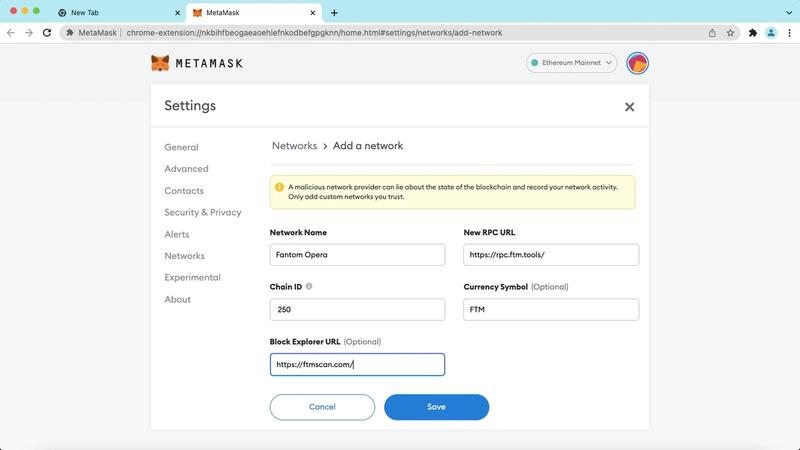
Task: Focus the Currency Symbol field
Action: click(x=551, y=309)
